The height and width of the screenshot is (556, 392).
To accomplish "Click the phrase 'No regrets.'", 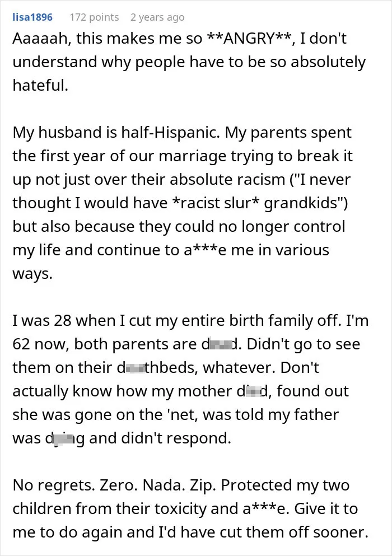I will click(54, 485).
